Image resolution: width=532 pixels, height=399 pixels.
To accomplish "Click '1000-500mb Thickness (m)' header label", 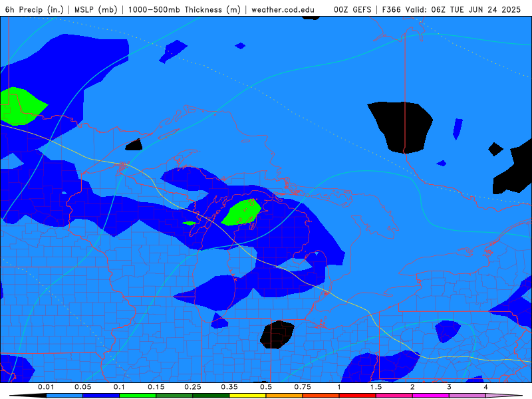I will click(184, 9).
